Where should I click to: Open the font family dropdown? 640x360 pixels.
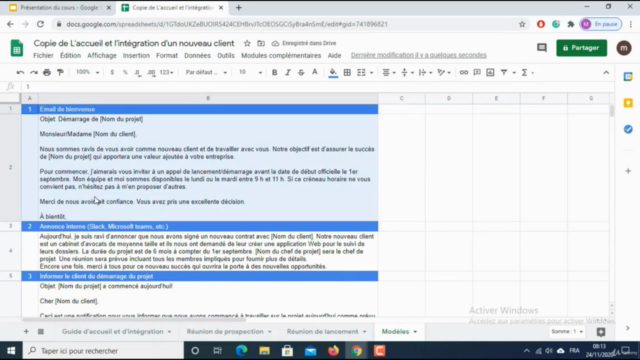206,73
